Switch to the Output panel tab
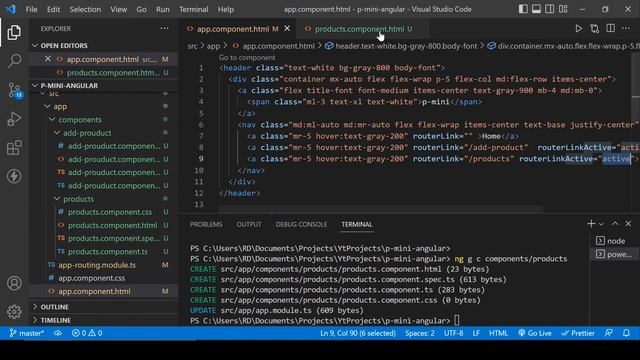The image size is (640, 360). 249,224
